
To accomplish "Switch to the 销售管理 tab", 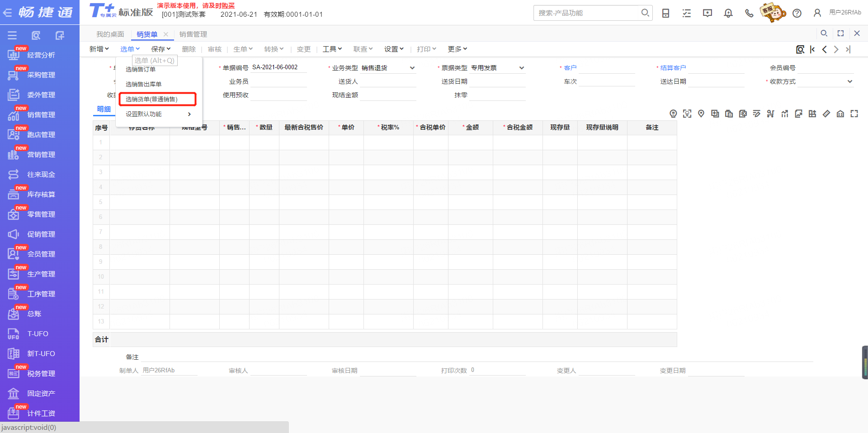I will point(193,34).
